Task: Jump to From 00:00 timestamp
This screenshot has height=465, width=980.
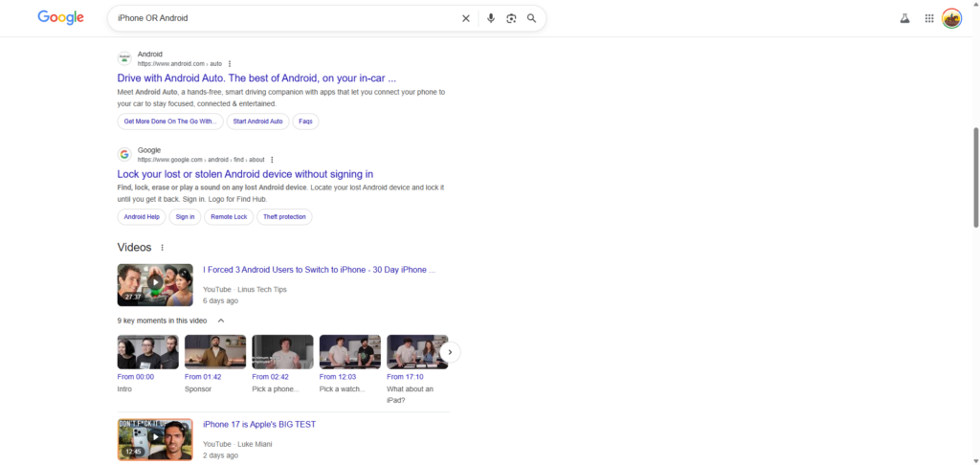Action: point(136,377)
